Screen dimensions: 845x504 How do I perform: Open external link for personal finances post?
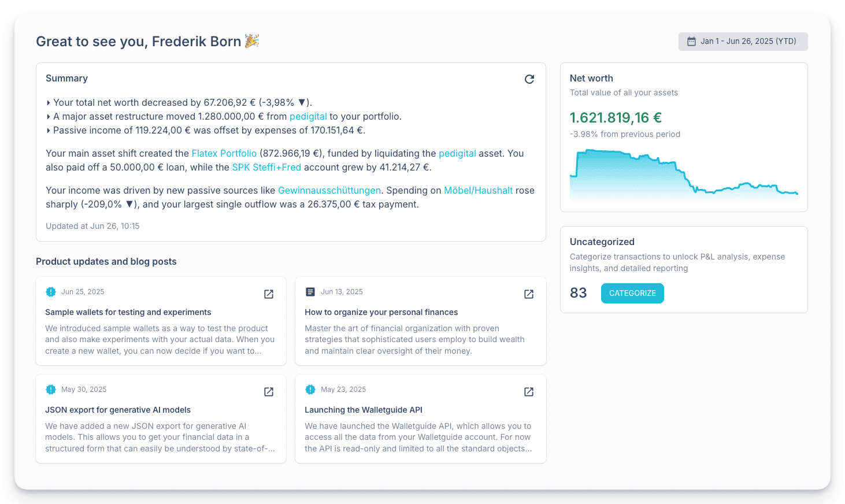tap(528, 294)
